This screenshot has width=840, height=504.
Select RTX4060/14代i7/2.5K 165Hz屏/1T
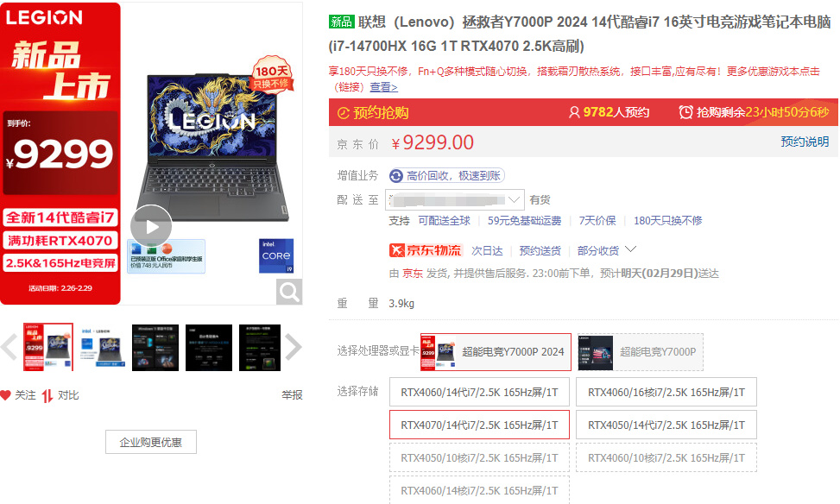click(479, 393)
